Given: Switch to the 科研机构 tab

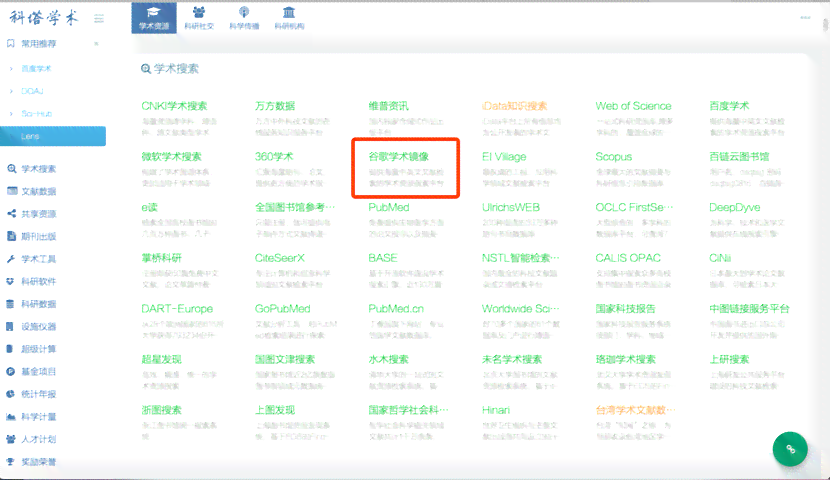Looking at the screenshot, I should 289,18.
